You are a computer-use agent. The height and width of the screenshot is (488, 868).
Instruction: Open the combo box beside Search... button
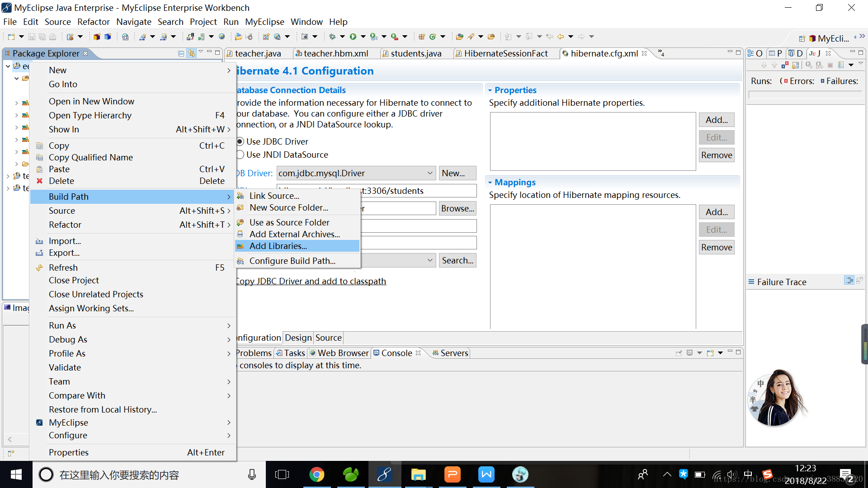click(430, 260)
